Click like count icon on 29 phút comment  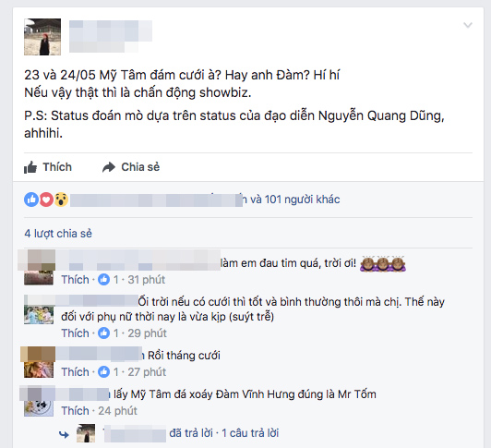coord(103,333)
